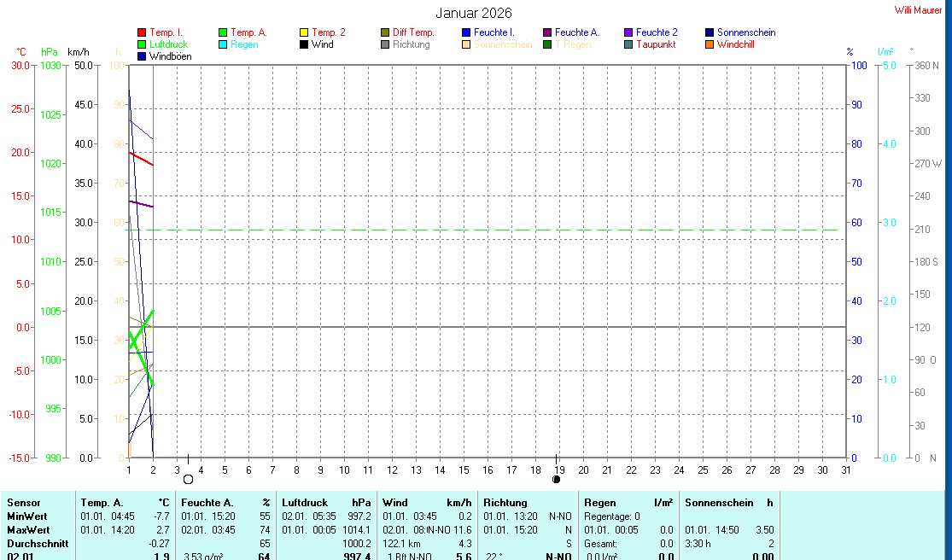Click the Diff Temp. legend label
The image size is (952, 560).
413,32
